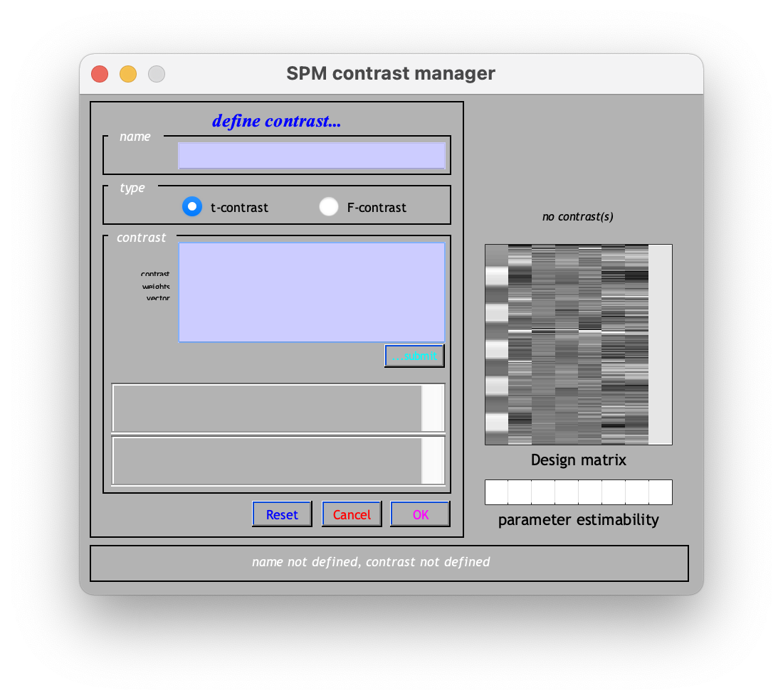Confirm with the OK button
The image size is (783, 700).
[420, 514]
